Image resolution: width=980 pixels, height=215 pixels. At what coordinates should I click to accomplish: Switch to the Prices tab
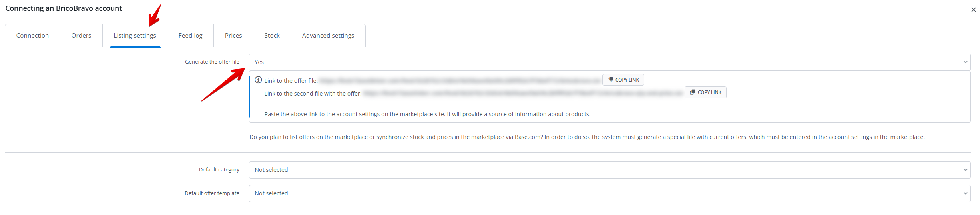[x=233, y=36]
